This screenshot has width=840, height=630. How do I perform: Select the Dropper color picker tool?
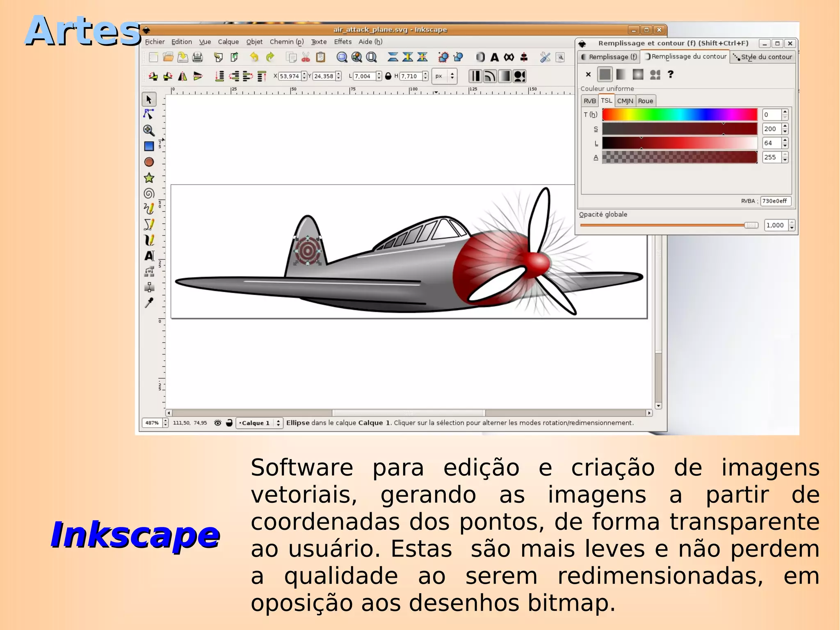[x=149, y=302]
